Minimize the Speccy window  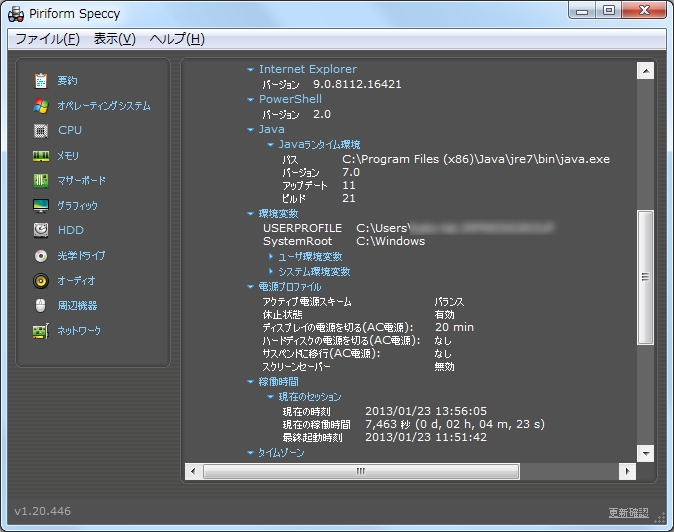[x=582, y=11]
